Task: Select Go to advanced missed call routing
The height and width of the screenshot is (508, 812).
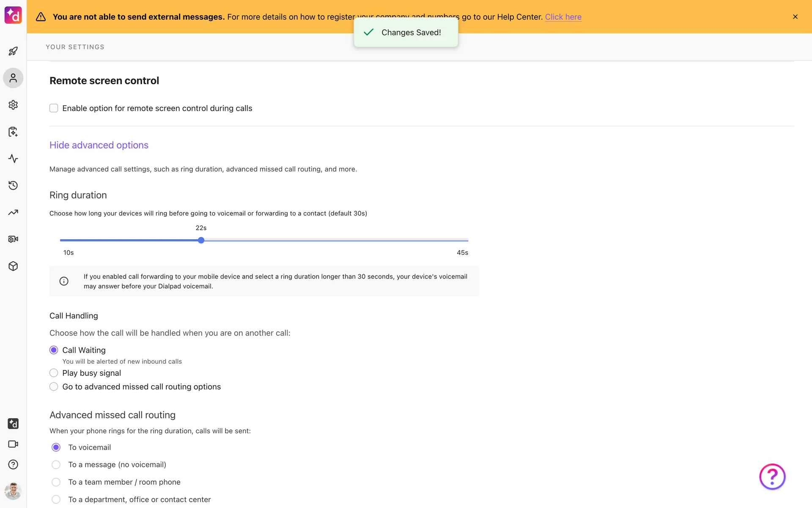Action: tap(54, 387)
